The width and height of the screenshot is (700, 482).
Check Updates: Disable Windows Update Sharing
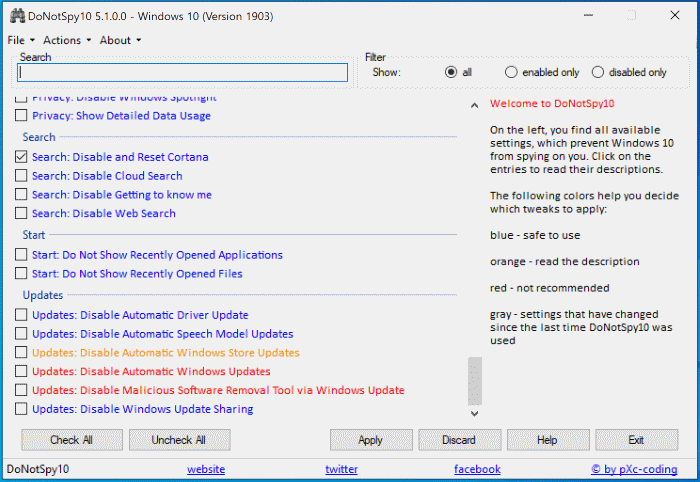click(21, 408)
